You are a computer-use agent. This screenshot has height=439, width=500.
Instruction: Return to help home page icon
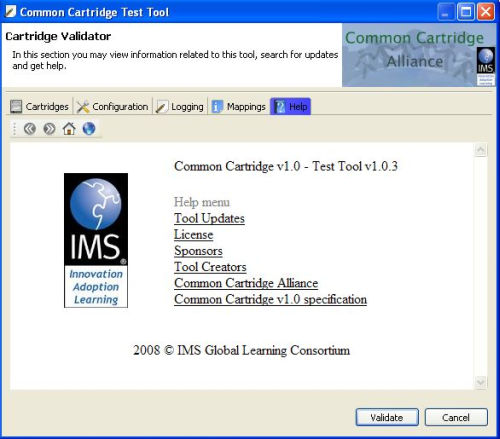point(69,129)
